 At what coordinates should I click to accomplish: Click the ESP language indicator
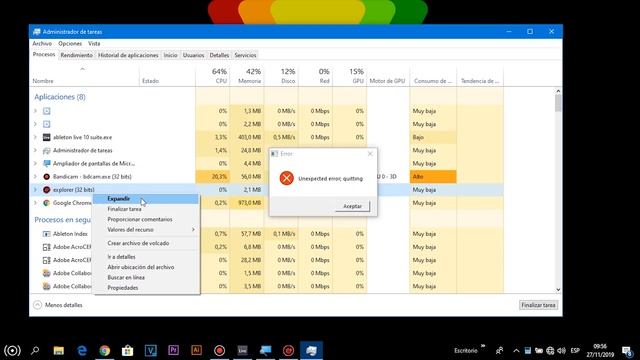point(575,351)
